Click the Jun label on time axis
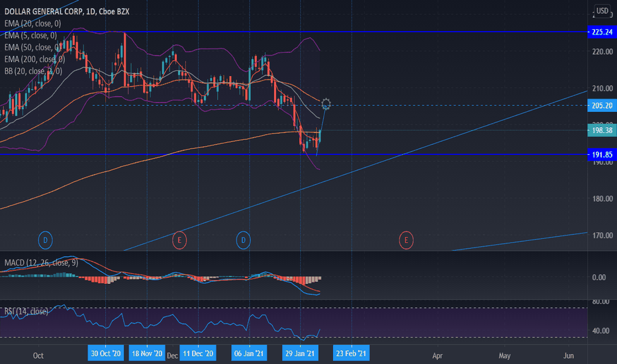Screen dimensions: 617x364 coord(568,355)
